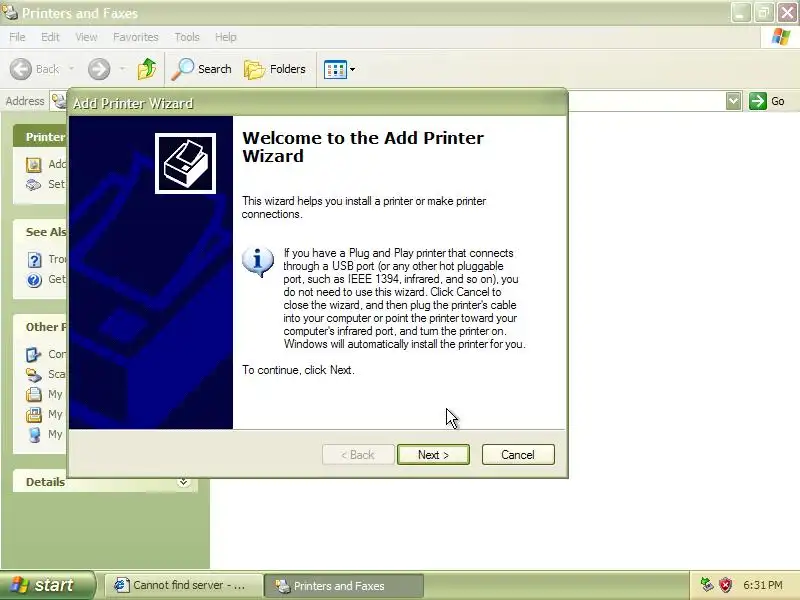Viewport: 800px width, 600px height.
Task: Open the My Computer icon in Other Places
Action: [34, 434]
